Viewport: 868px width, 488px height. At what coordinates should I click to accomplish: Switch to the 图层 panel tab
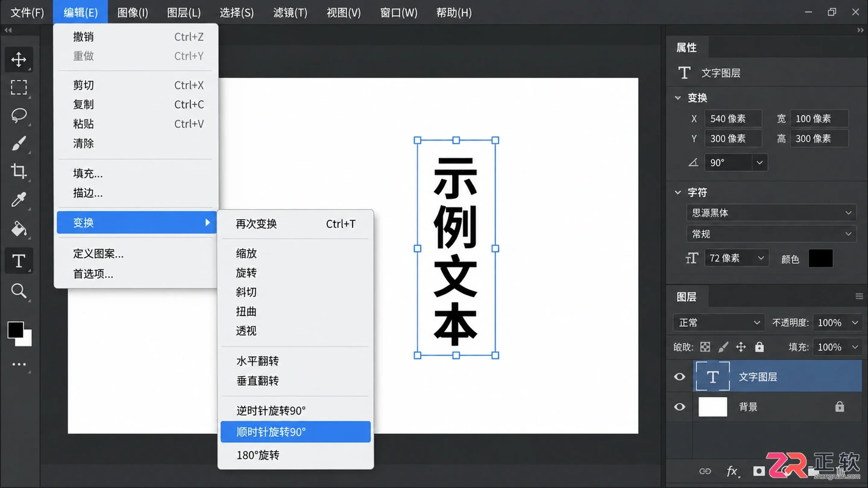pyautogui.click(x=687, y=297)
